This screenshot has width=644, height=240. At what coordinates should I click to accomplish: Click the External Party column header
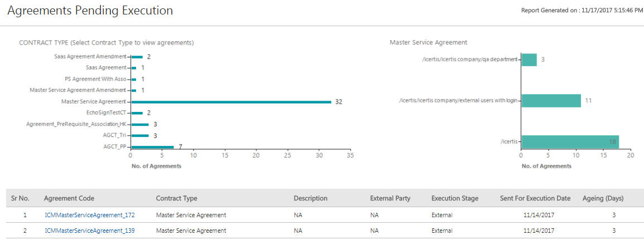click(x=390, y=198)
